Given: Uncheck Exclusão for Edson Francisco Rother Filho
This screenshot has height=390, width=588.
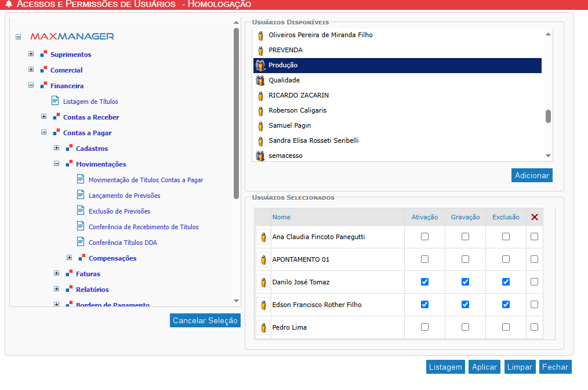Looking at the screenshot, I should 506,305.
